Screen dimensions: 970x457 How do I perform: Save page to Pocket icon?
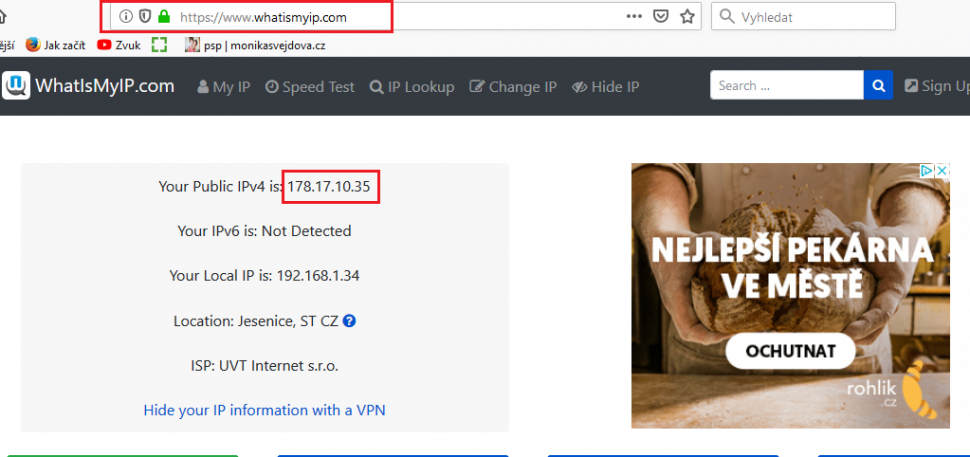click(x=661, y=17)
